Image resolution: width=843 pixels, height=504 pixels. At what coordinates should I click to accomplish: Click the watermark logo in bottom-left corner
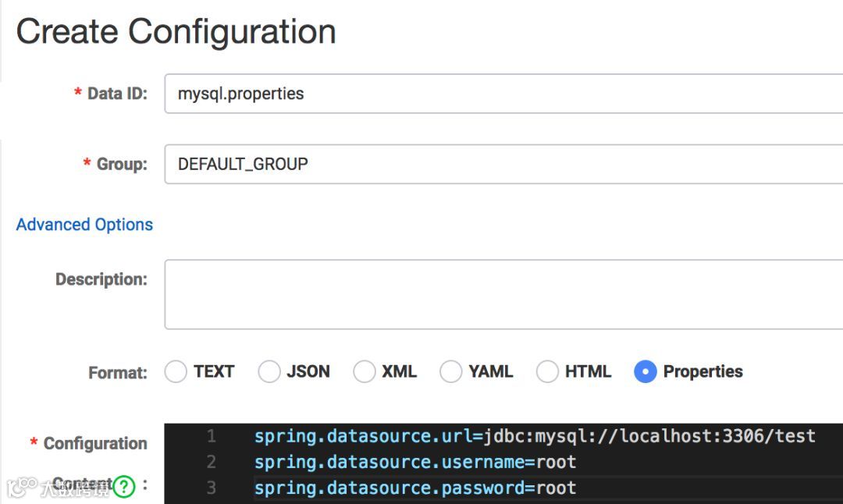[x=21, y=488]
